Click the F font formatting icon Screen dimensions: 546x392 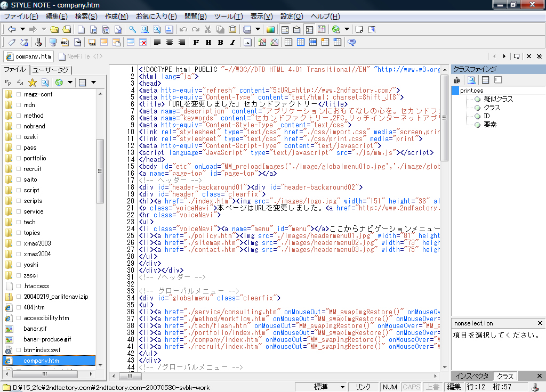coord(196,43)
